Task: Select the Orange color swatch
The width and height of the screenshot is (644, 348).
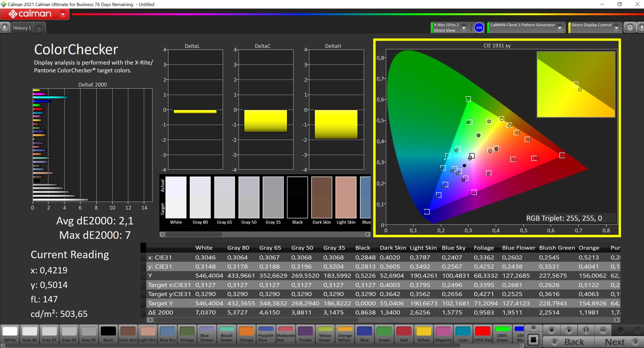Action: 246,334
